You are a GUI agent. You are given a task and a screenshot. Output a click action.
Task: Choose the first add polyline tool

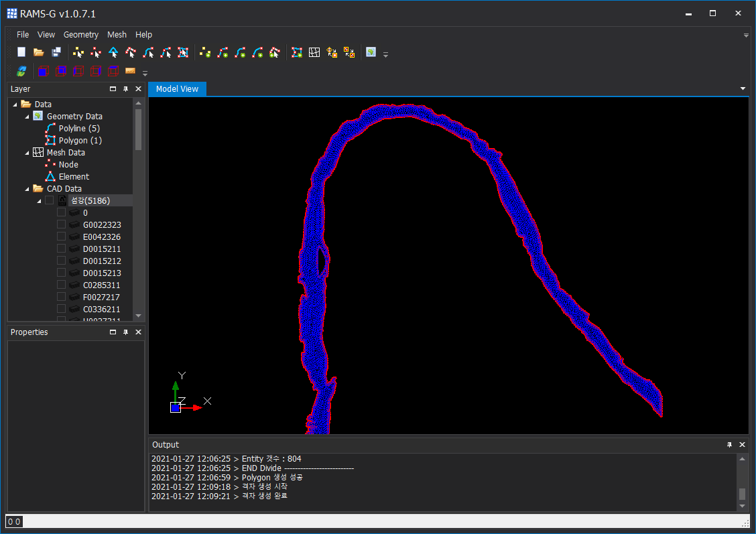tap(223, 52)
